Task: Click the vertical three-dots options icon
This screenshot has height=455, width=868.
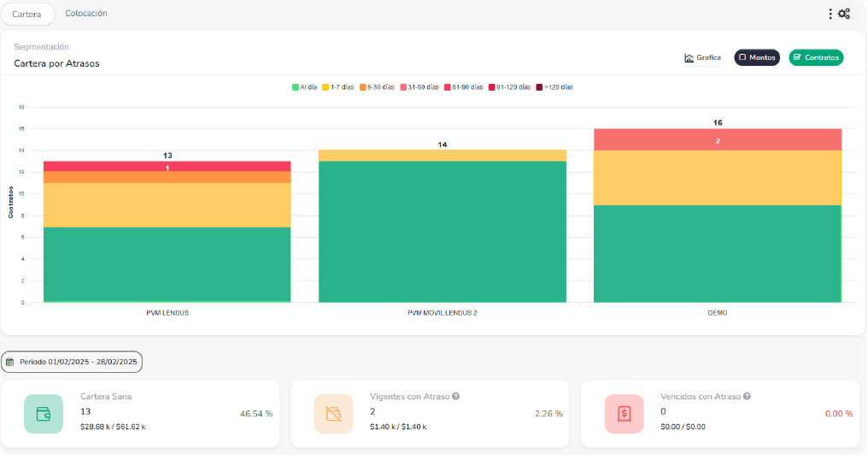Action: click(830, 14)
